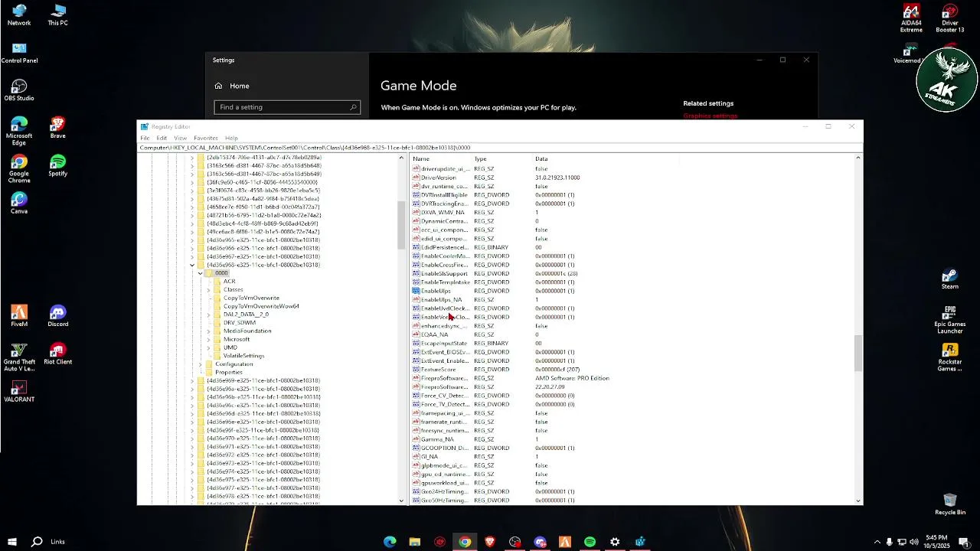Select the AIDA64 Extreme desktop icon
Viewport: 980px width, 551px height.
911,18
